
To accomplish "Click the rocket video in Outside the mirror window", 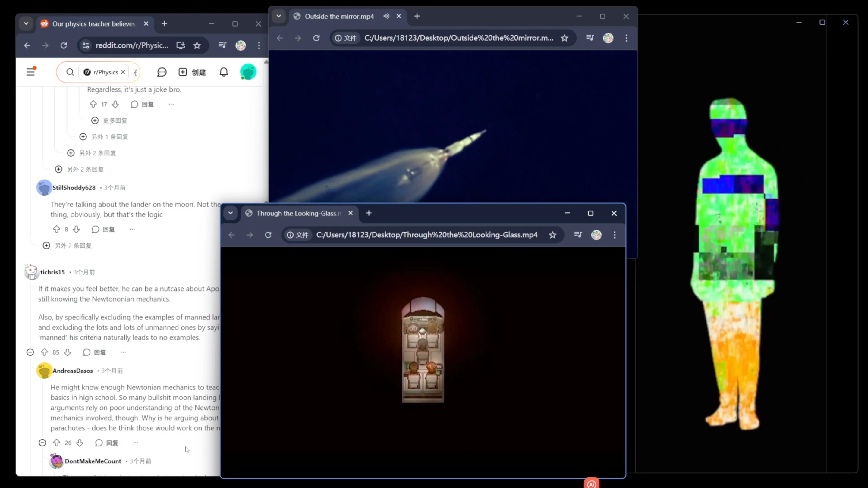I will click(452, 127).
